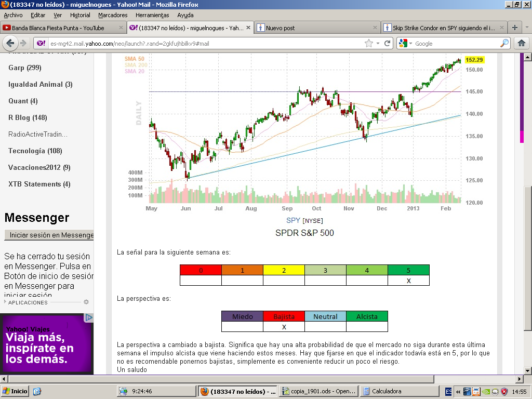Open the Historial menu
Screen dimensions: 532x399
(80, 15)
